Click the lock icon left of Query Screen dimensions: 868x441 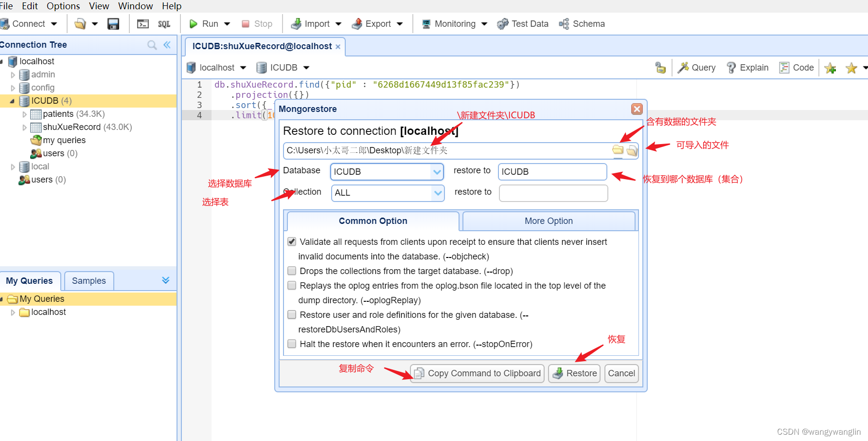pos(660,68)
